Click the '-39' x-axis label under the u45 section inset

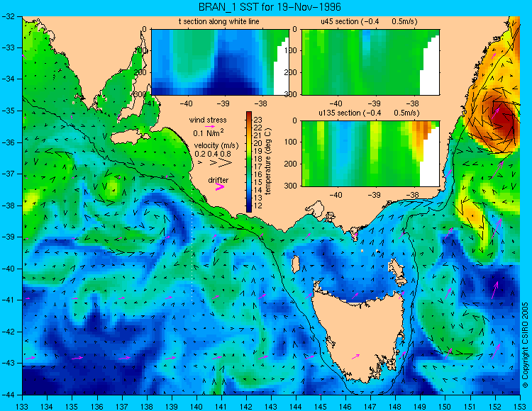[x=375, y=103]
